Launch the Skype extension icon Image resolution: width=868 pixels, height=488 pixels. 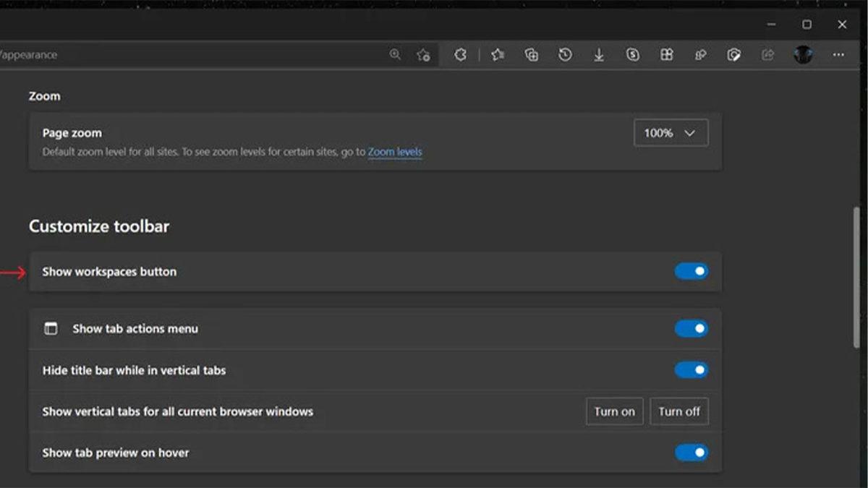pos(632,54)
